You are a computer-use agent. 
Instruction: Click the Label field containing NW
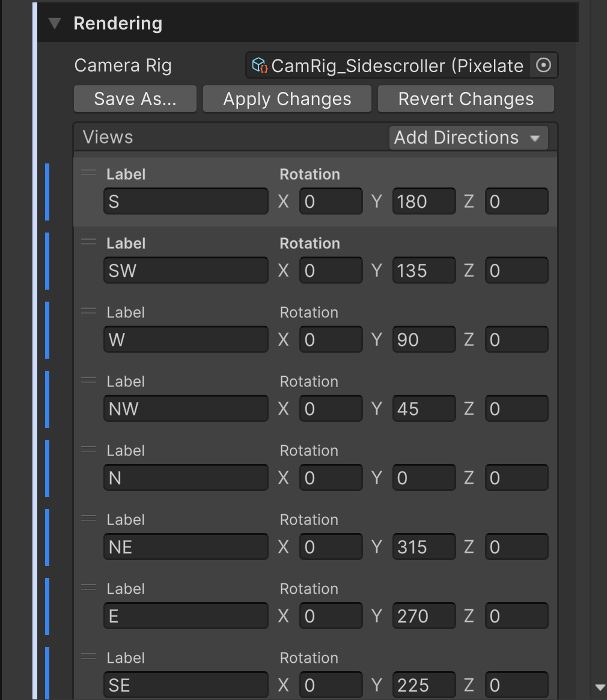[186, 409]
